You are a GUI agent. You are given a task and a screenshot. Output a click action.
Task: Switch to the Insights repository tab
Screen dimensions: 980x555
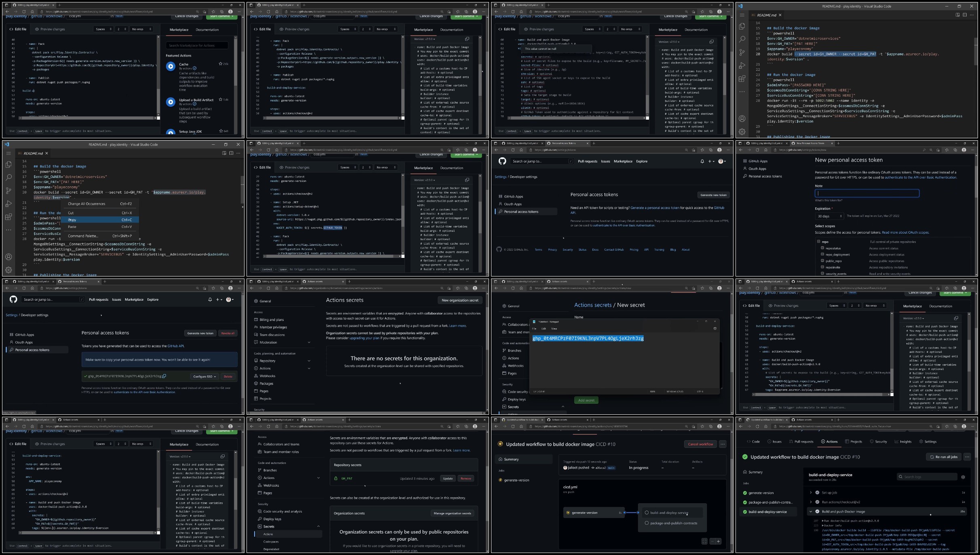pyautogui.click(x=903, y=441)
